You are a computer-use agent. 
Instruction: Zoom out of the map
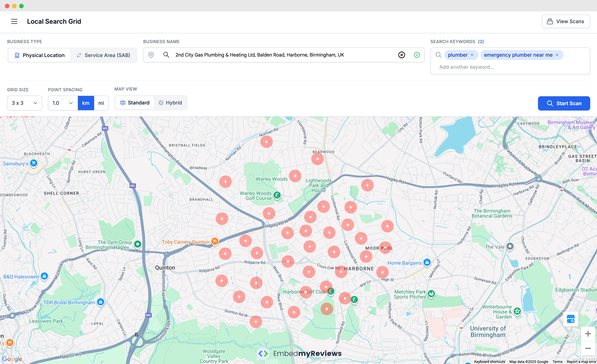pyautogui.click(x=588, y=348)
